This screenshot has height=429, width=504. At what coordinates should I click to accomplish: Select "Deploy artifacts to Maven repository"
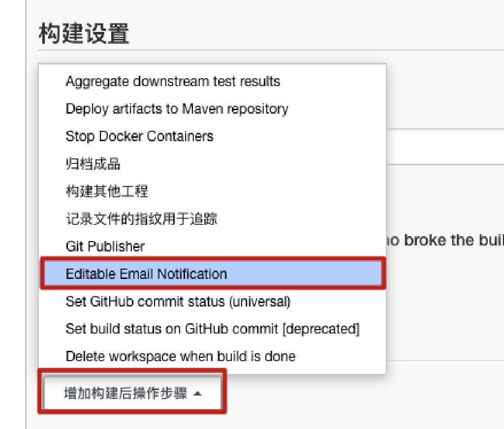tap(177, 109)
